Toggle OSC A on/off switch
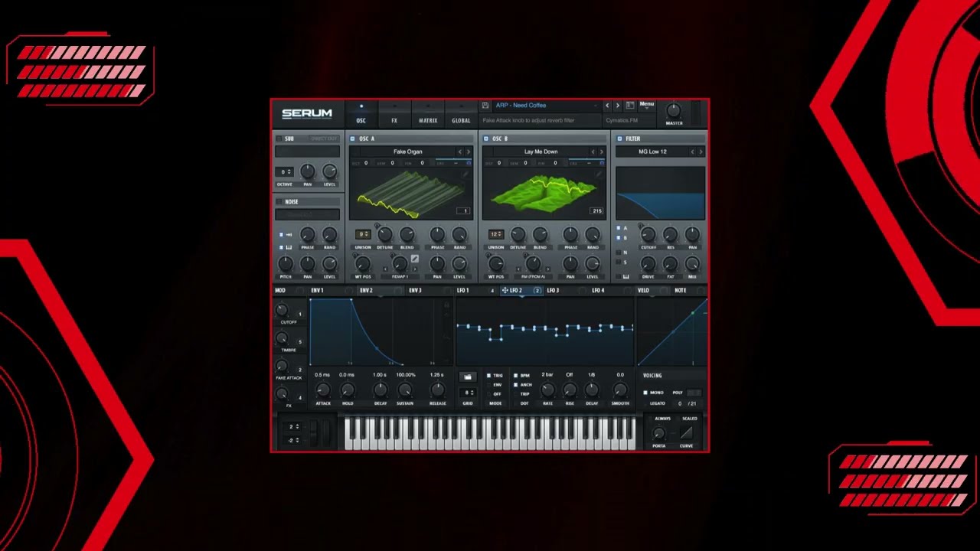 click(352, 139)
